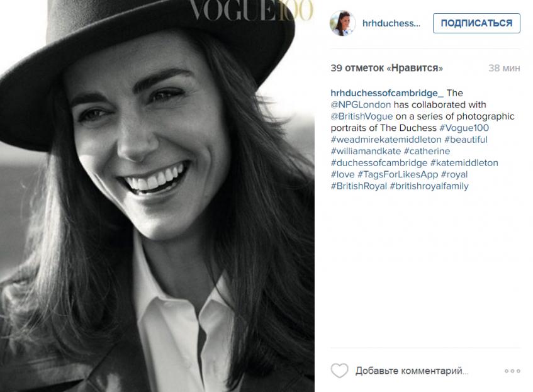
Task: Click the black-and-white Vogue100 portrait photo
Action: (x=157, y=196)
